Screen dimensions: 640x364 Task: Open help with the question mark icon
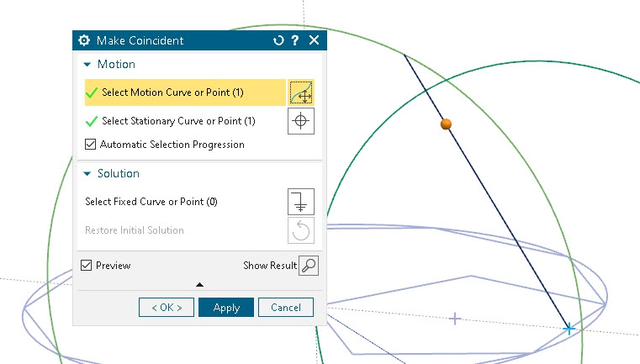coord(295,40)
